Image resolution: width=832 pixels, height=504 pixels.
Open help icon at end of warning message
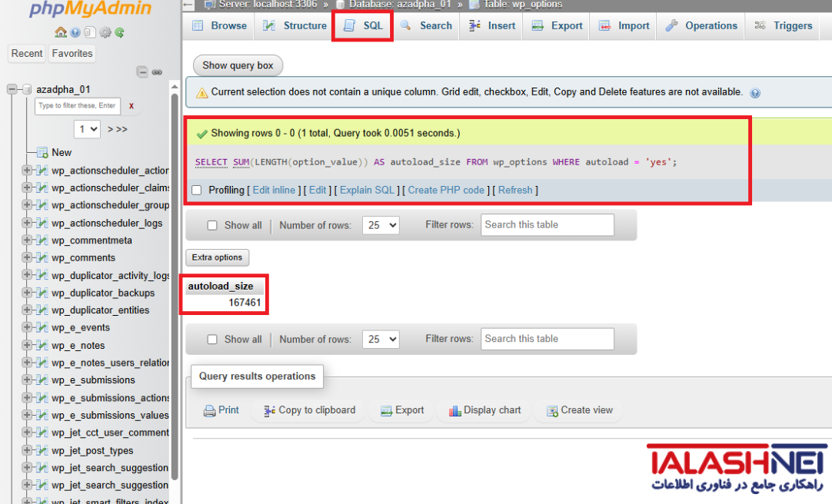pos(755,93)
